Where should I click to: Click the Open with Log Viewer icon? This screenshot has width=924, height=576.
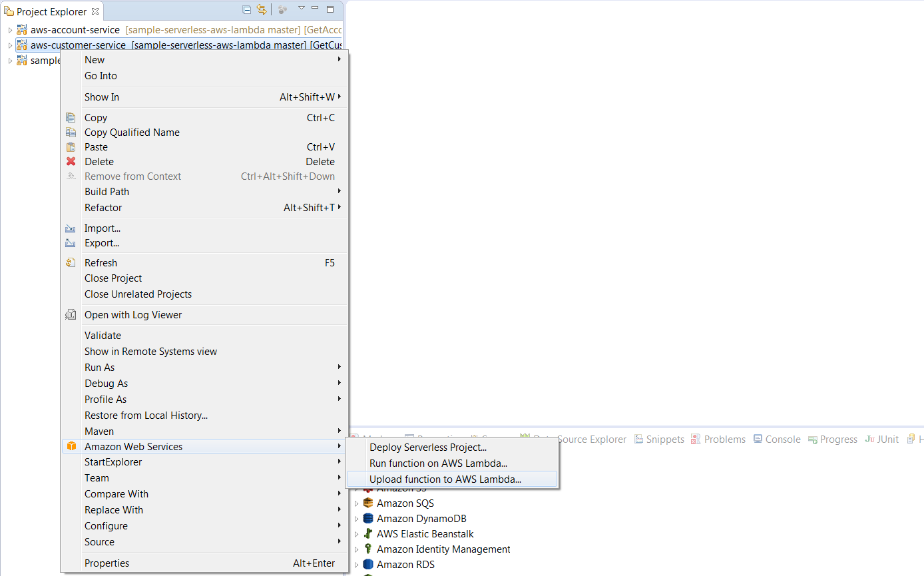[71, 315]
